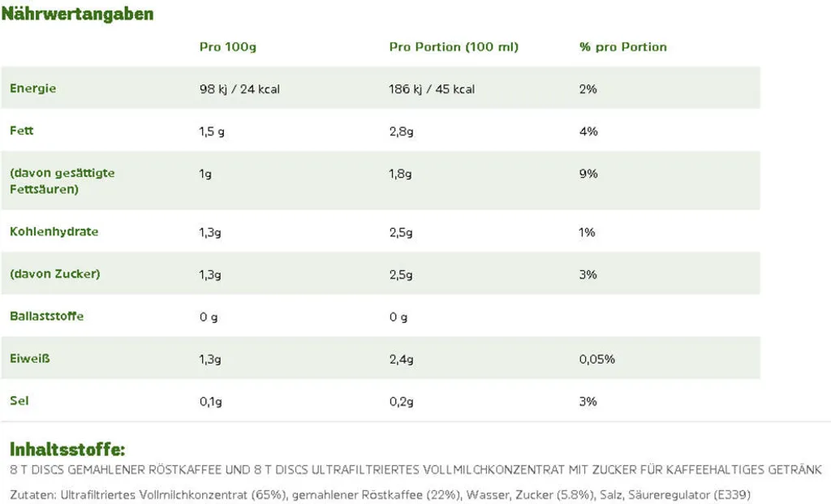Click the % pro Portion column header

pos(622,46)
